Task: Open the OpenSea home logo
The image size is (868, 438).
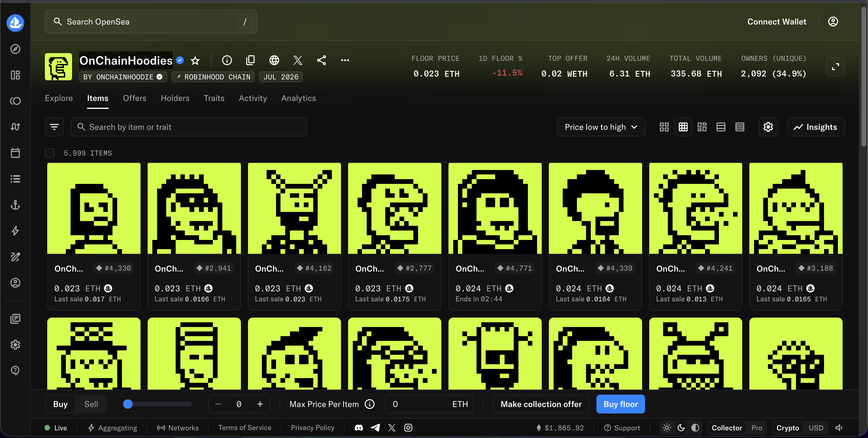Action: point(15,22)
